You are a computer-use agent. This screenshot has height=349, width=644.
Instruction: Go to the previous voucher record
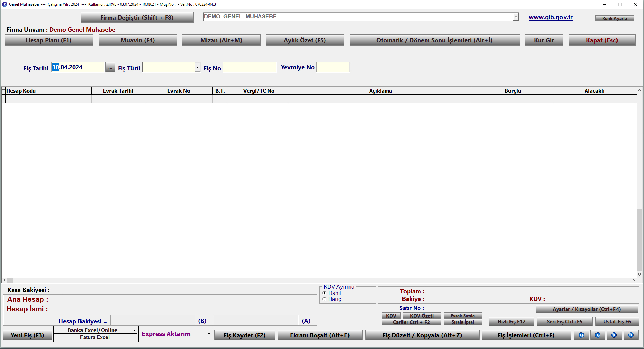tap(598, 335)
